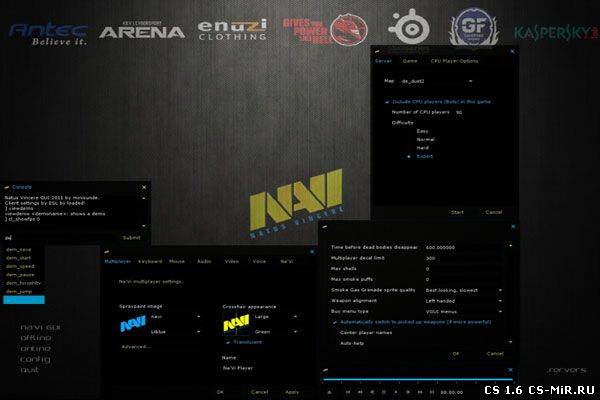
Task: Open the Map dropdown showing de_dust2
Action: click(x=437, y=81)
